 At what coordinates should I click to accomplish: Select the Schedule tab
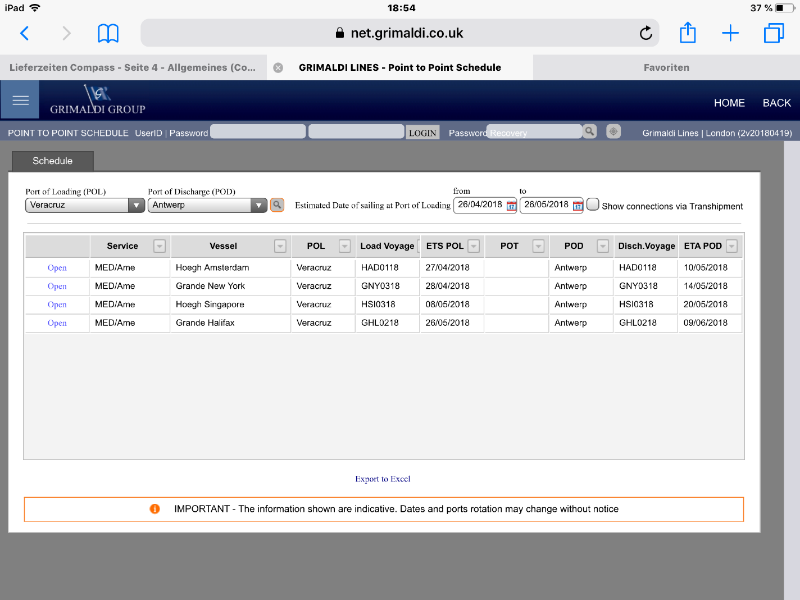(52, 160)
